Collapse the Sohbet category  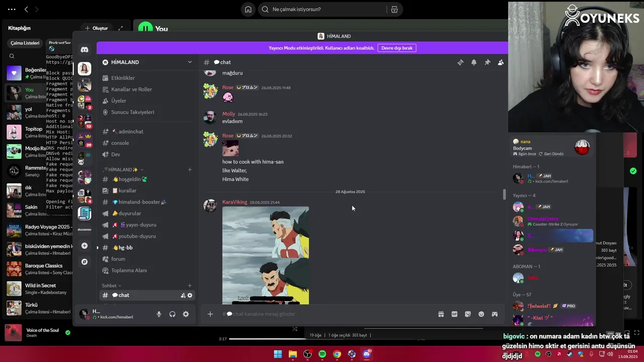[x=111, y=286]
